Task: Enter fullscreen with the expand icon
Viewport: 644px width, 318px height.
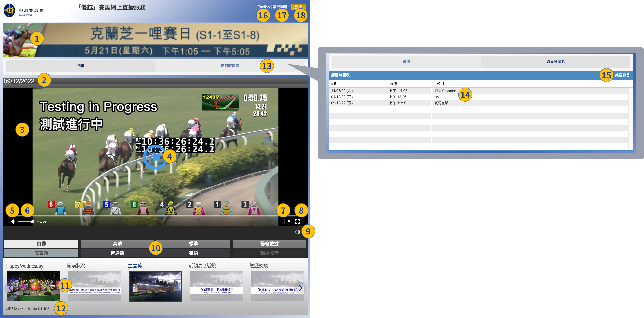Action: point(298,221)
